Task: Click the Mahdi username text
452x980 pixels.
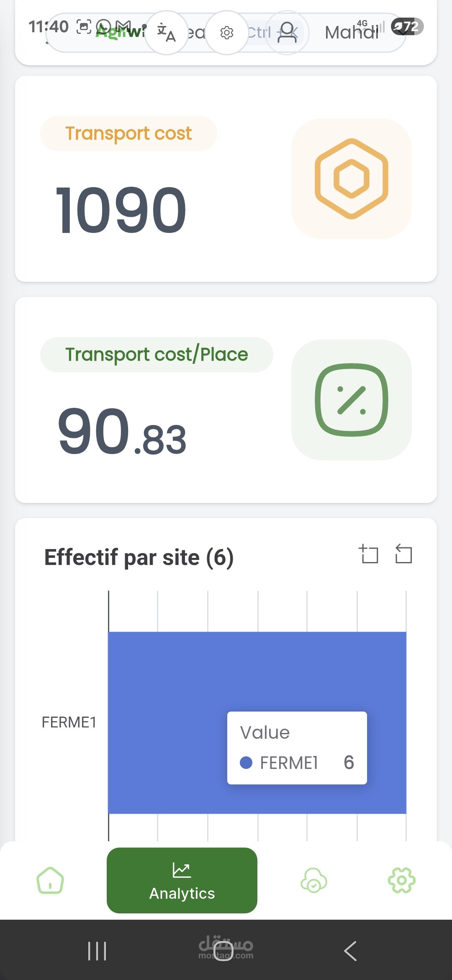Action: coord(352,33)
